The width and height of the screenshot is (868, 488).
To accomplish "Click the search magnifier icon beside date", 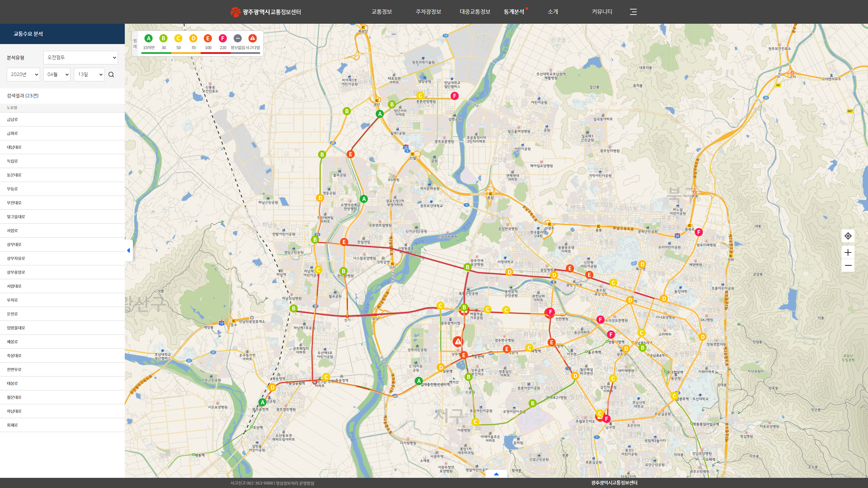I will 111,75.
